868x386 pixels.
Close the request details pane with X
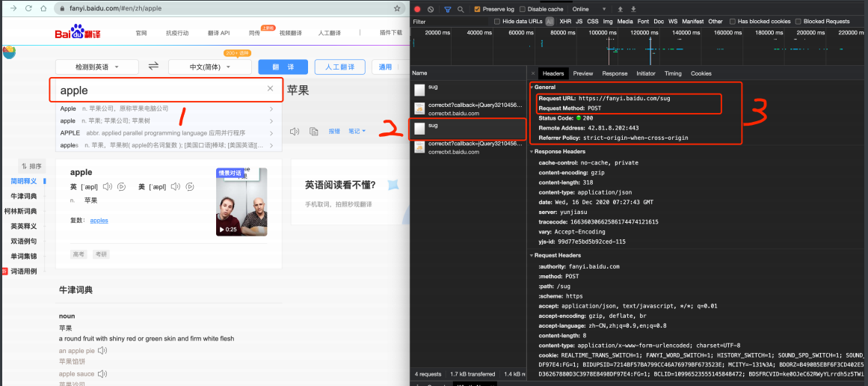[533, 73]
